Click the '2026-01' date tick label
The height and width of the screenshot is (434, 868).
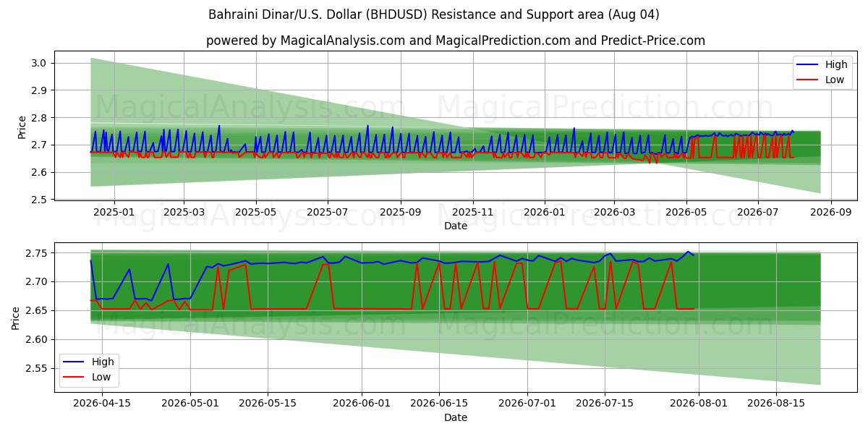[x=545, y=213]
